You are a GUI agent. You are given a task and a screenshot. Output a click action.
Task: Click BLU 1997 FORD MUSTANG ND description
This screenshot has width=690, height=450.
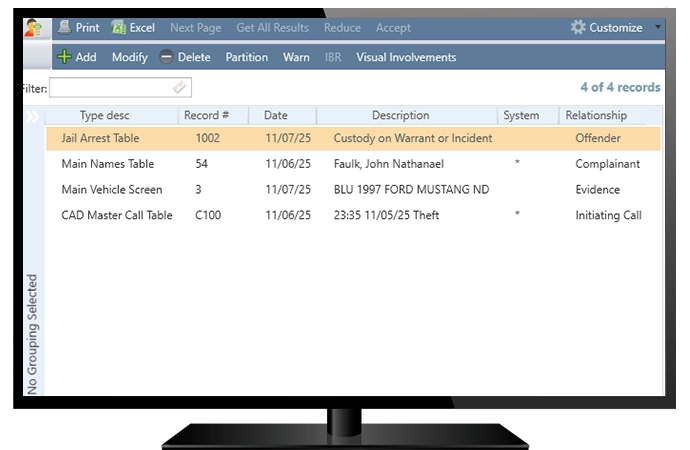click(x=411, y=190)
